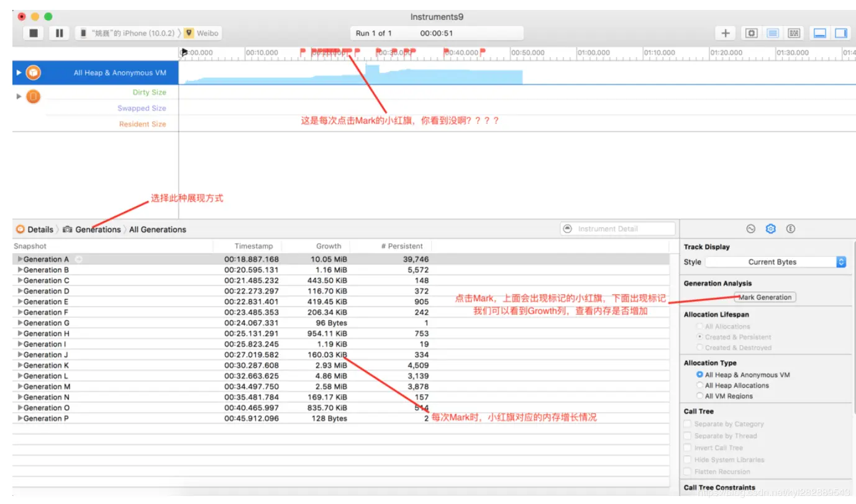Click the iPhone device icon in target chooser
Screen dimensions: 856x504
[x=83, y=33]
